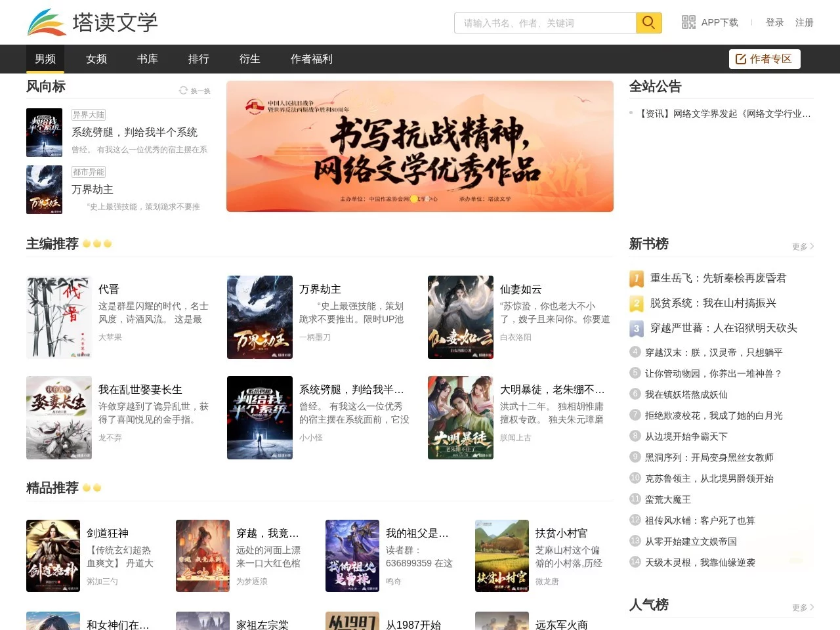Click the 注册 link
The image size is (840, 630).
coord(804,22)
